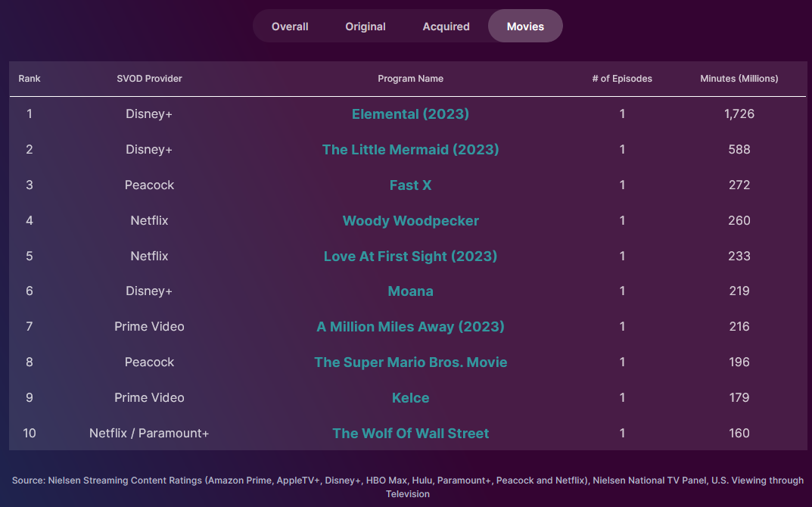Select the Original tab
The width and height of the screenshot is (812, 507).
[x=366, y=26]
